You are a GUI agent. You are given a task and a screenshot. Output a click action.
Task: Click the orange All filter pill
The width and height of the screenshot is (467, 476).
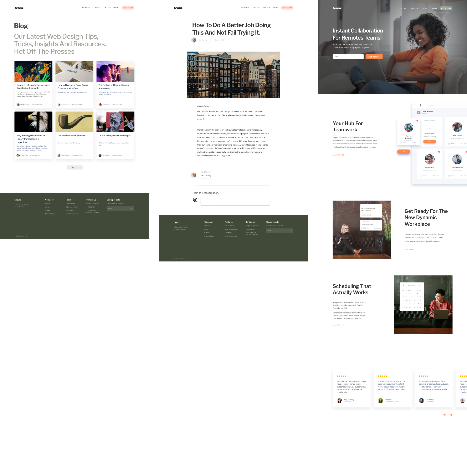point(404,152)
